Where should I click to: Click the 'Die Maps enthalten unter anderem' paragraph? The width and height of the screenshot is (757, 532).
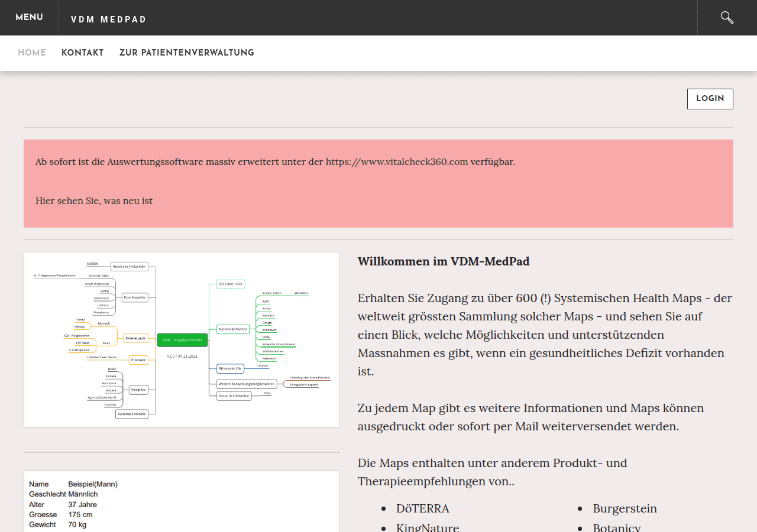[492, 472]
